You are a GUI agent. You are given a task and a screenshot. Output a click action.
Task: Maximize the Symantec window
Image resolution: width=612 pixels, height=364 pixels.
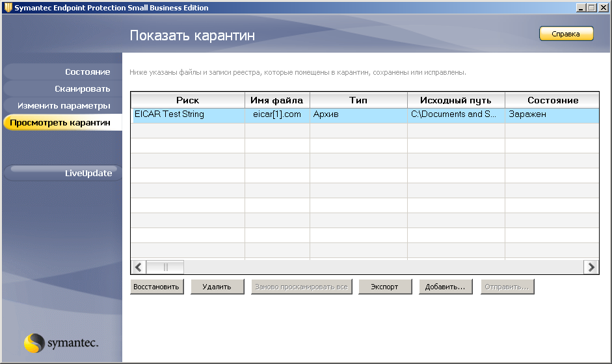[591, 7]
